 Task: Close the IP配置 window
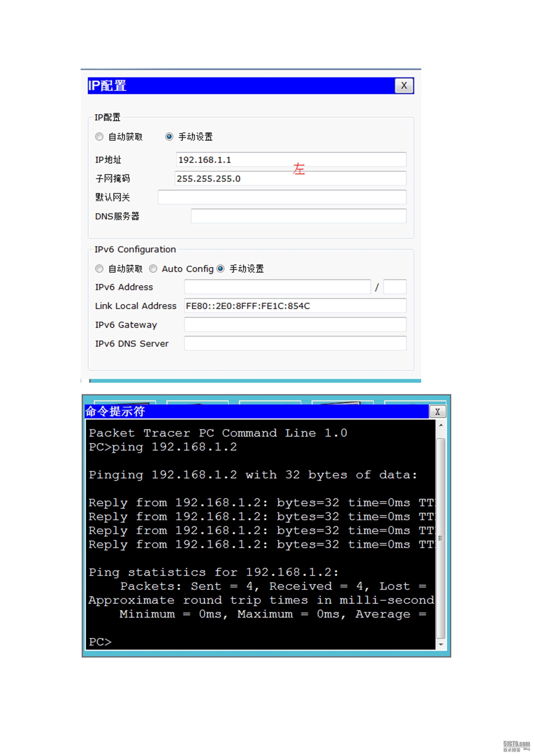tap(404, 86)
